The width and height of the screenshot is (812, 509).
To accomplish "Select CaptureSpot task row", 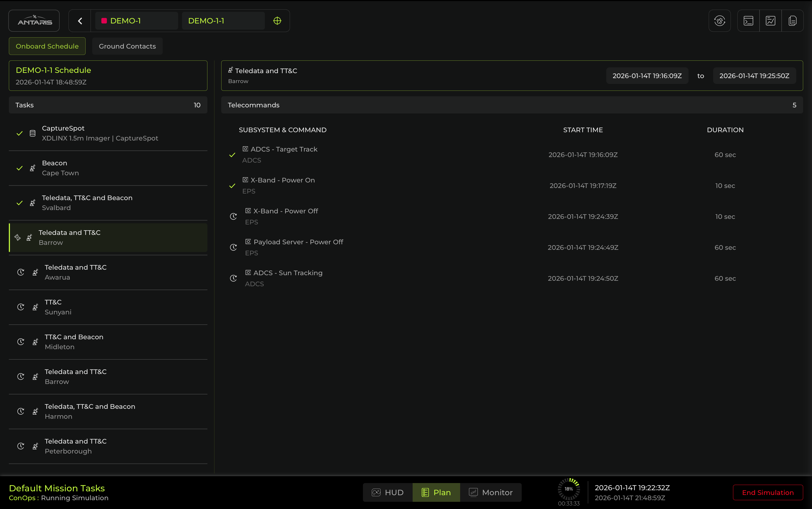I will (108, 133).
